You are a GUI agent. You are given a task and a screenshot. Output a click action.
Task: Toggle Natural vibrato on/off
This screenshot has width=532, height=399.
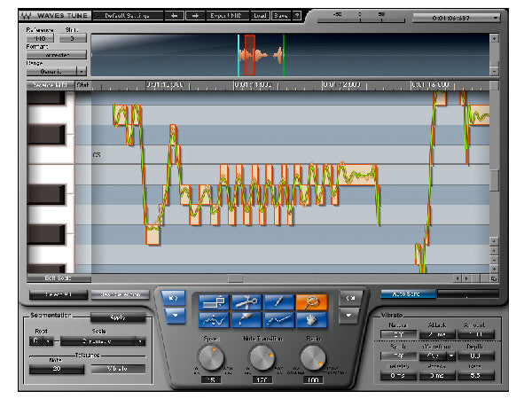(x=398, y=334)
